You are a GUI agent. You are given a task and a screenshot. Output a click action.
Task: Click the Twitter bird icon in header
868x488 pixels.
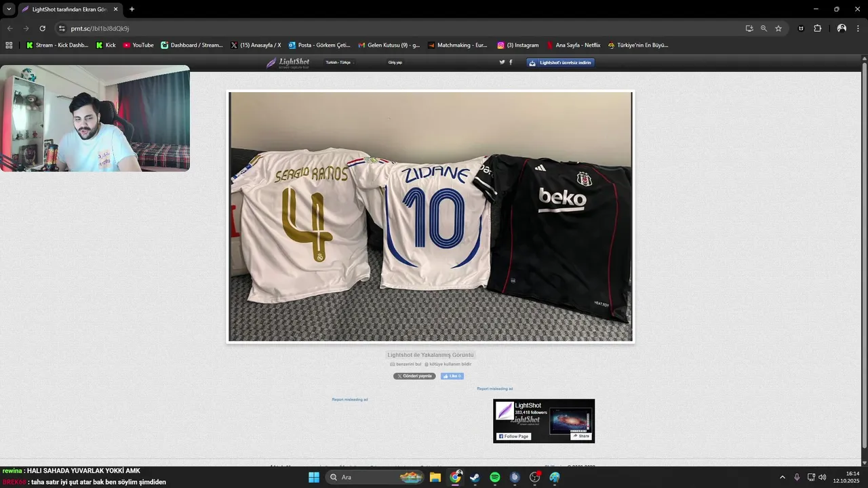[502, 62]
